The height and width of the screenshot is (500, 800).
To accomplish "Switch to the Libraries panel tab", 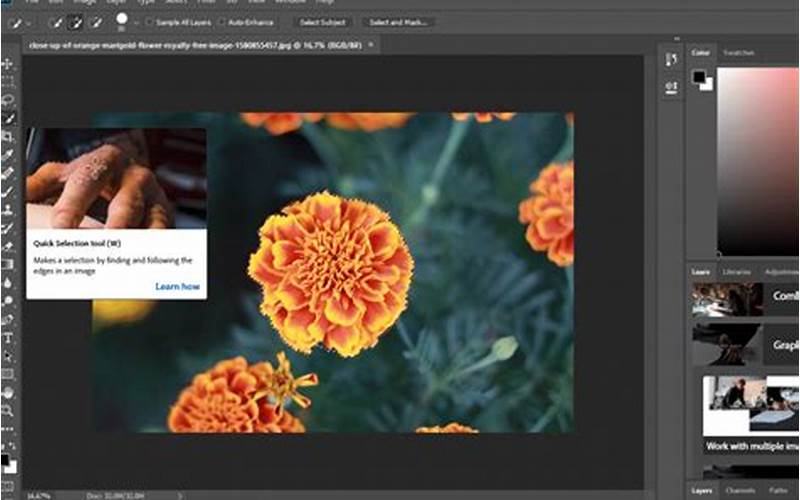I will [x=737, y=272].
